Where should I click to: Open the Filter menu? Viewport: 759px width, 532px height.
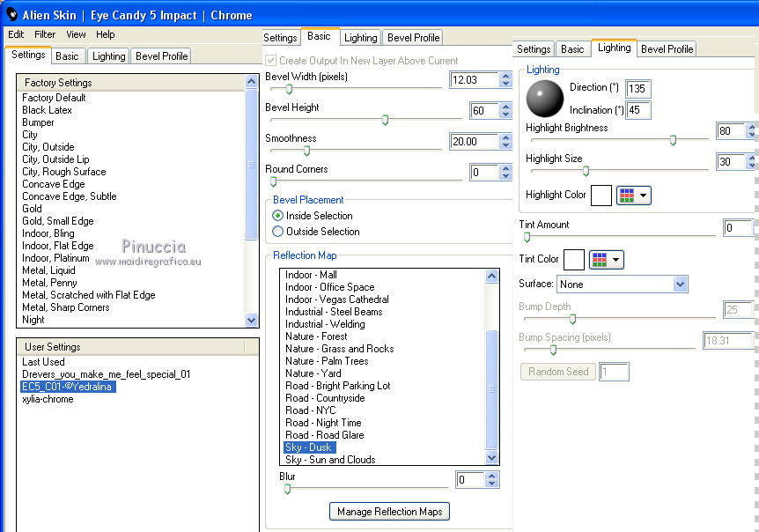[x=45, y=34]
